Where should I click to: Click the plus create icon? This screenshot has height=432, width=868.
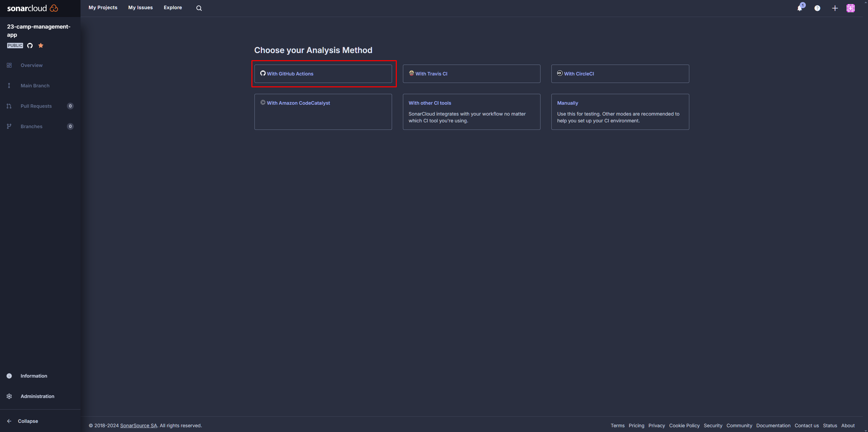835,8
